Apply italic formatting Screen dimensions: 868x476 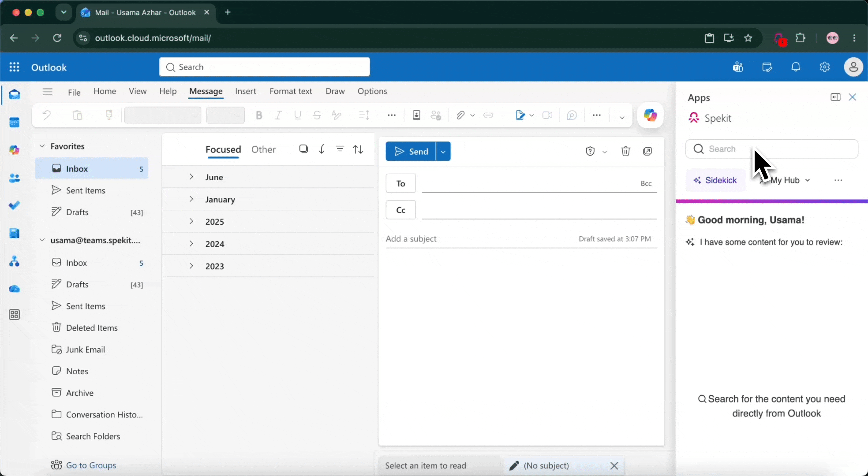278,115
